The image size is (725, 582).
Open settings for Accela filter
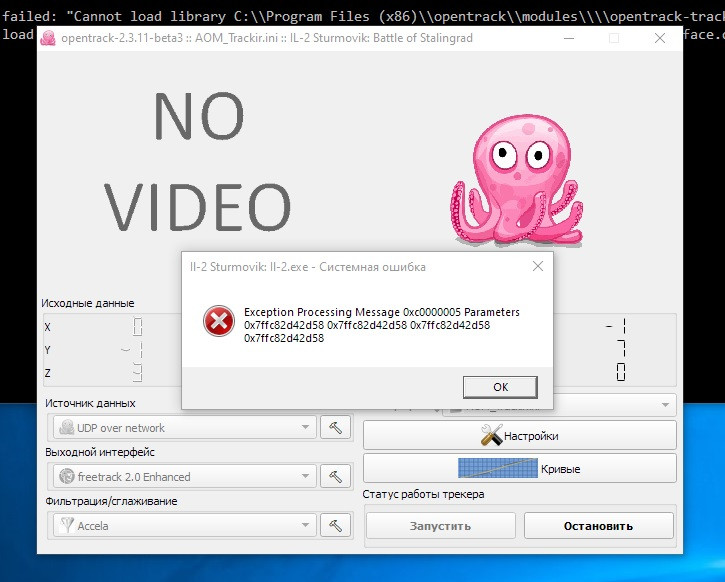pos(335,525)
